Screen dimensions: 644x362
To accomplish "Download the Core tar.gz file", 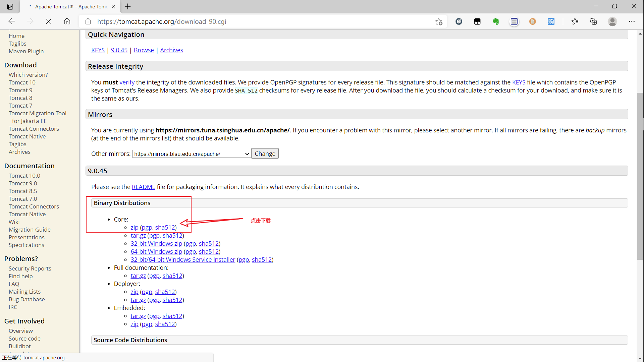I will pos(138,235).
